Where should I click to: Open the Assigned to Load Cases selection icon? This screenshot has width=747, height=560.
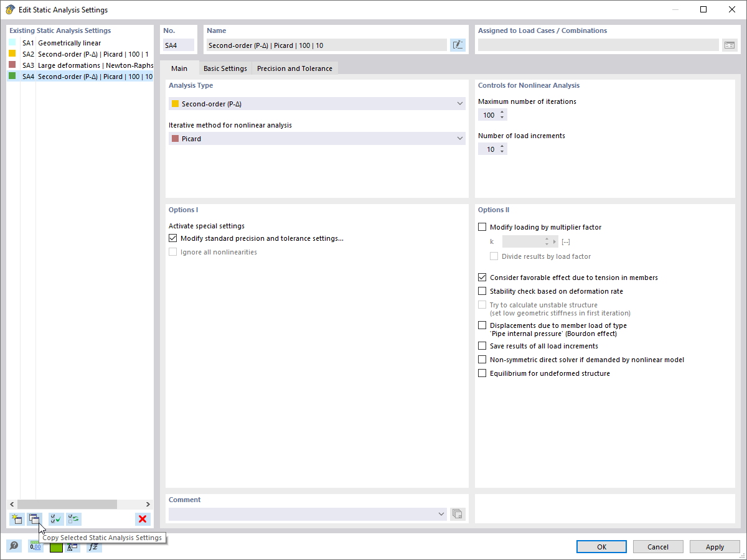click(730, 45)
